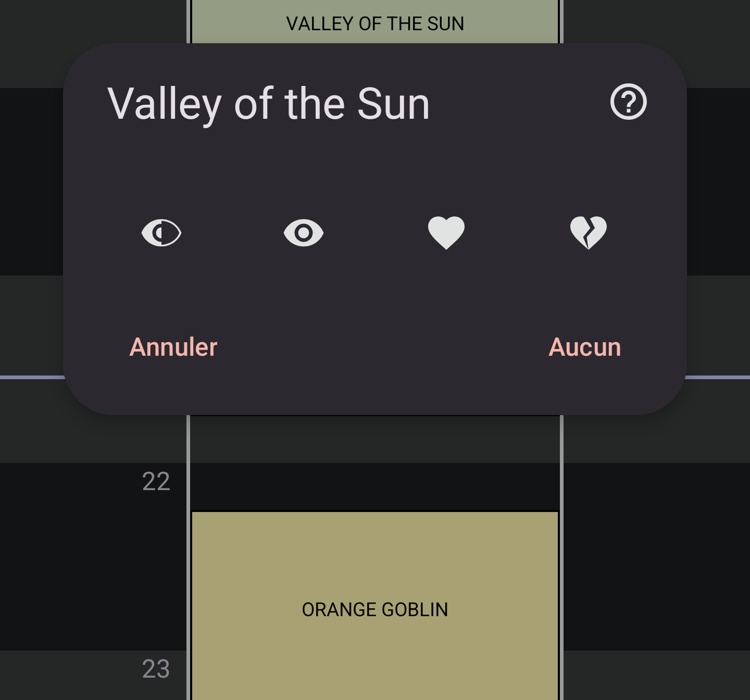Mark band to watch with full eye icon
Image resolution: width=750 pixels, height=700 pixels.
click(304, 232)
